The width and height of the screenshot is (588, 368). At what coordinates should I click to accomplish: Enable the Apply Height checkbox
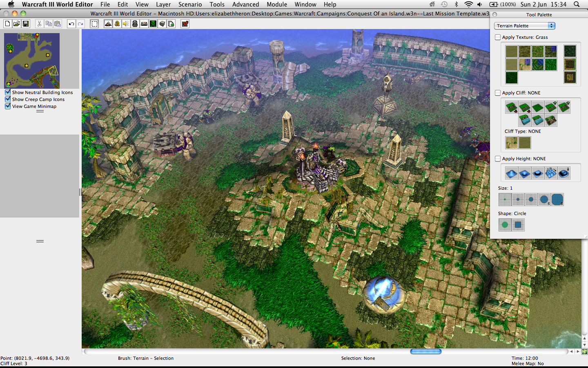tap(498, 159)
